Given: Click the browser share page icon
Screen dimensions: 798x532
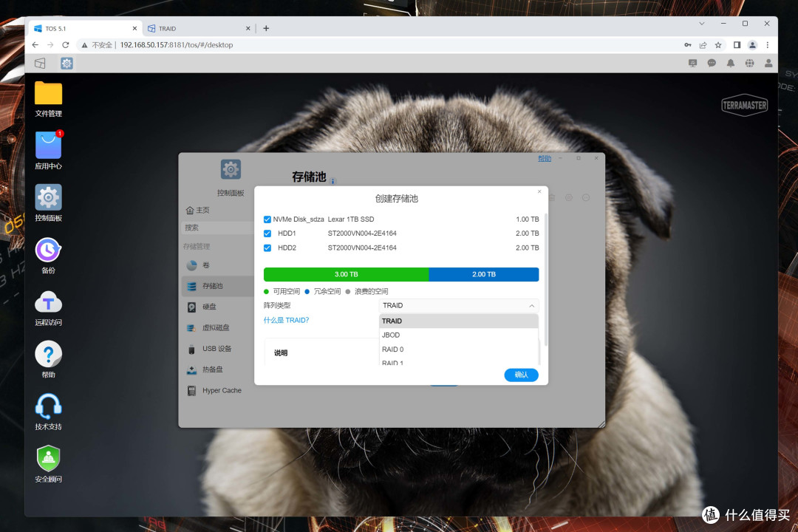Looking at the screenshot, I should coord(703,45).
